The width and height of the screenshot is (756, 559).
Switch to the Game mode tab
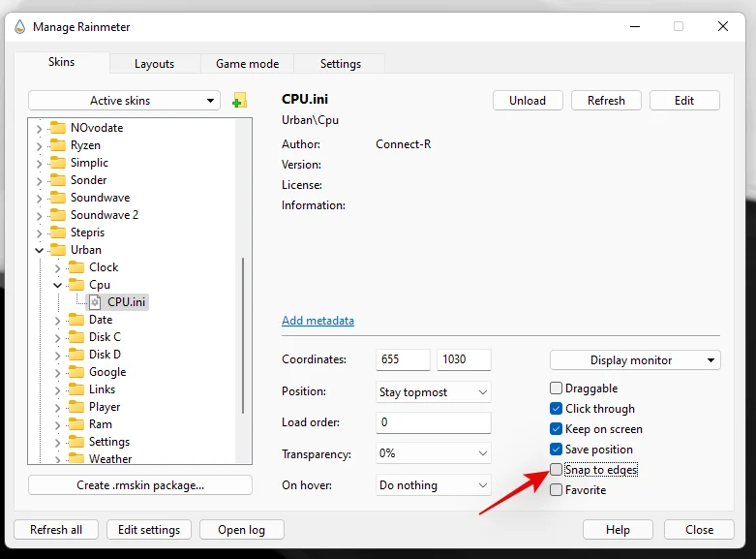pyautogui.click(x=248, y=64)
